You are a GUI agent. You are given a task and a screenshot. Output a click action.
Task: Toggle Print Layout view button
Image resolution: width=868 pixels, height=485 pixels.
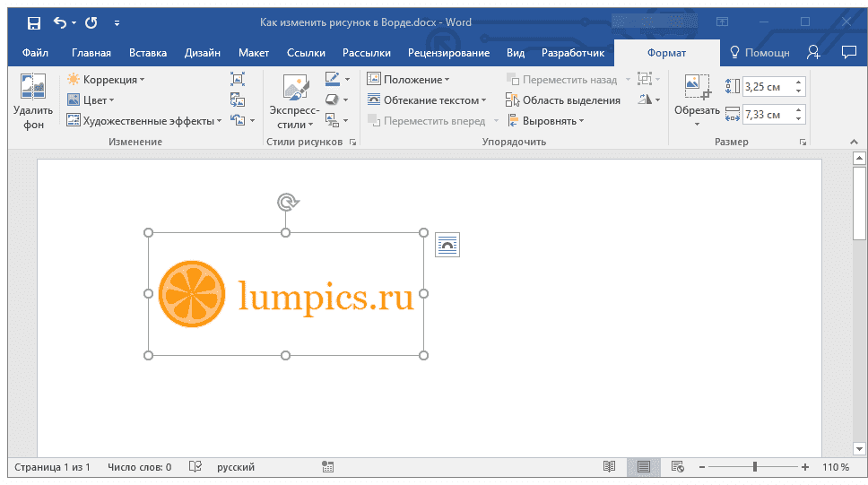[x=643, y=467]
